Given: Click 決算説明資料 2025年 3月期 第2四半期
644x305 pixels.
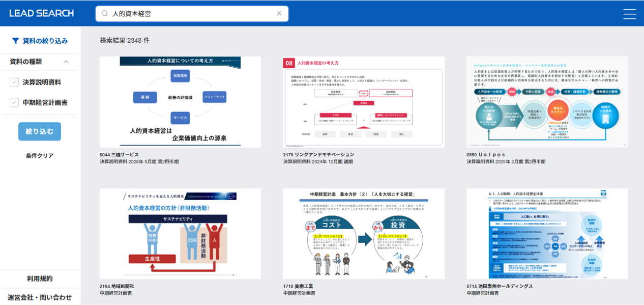Looking at the screenshot, I should pos(506,162).
